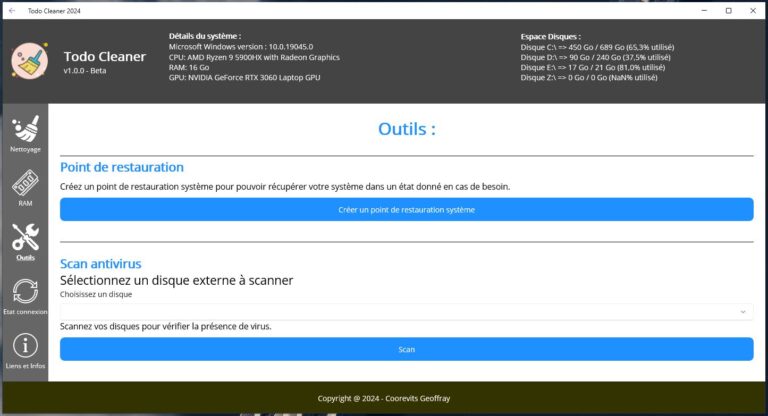Click the back arrow in title bar
Image resolution: width=768 pixels, height=416 pixels.
click(x=12, y=10)
